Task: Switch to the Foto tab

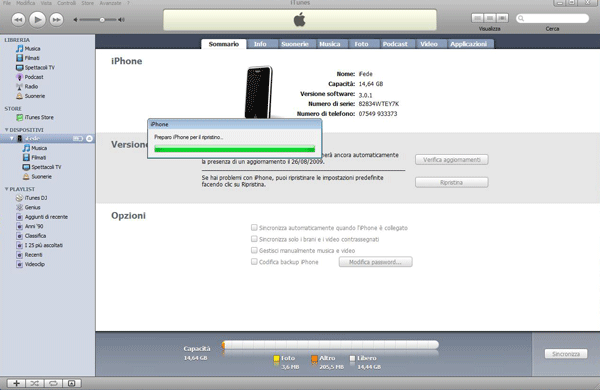Action: click(361, 44)
